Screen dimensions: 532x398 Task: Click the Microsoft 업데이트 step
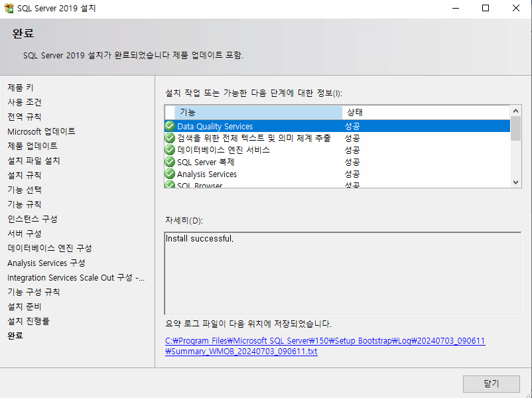click(x=41, y=131)
